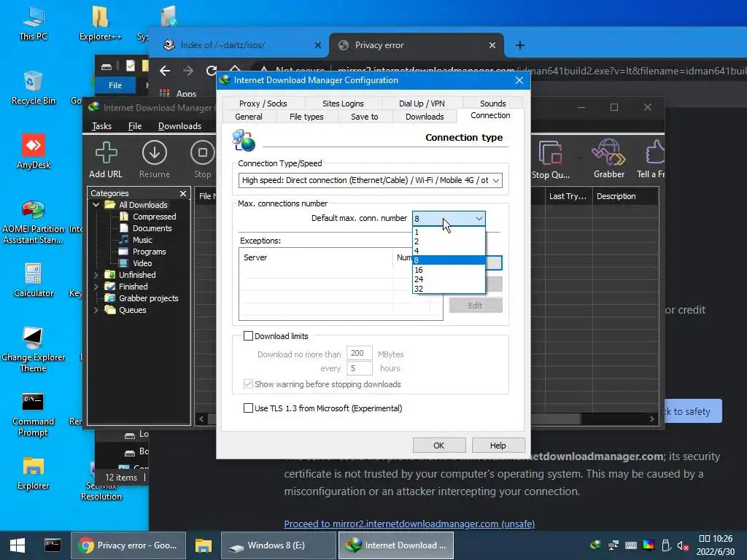
Task: Reload the Chrome page
Action: click(x=212, y=71)
